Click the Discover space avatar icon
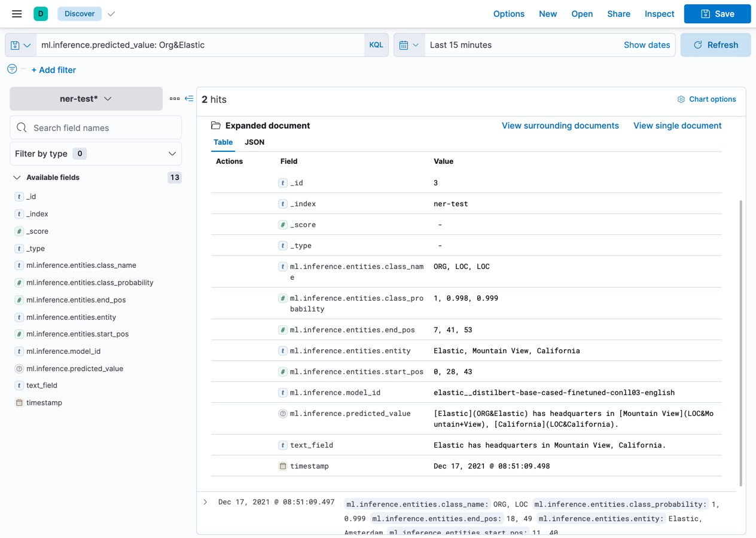 pyautogui.click(x=39, y=13)
